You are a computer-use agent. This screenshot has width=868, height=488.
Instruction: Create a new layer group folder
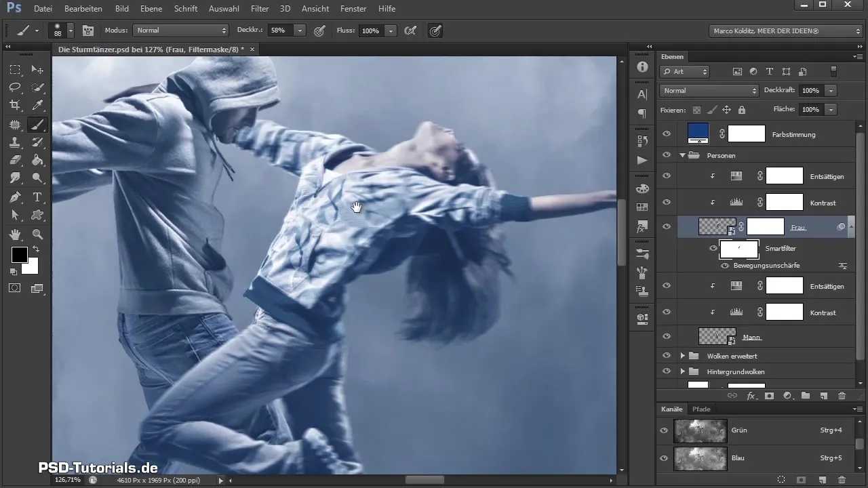tap(806, 395)
